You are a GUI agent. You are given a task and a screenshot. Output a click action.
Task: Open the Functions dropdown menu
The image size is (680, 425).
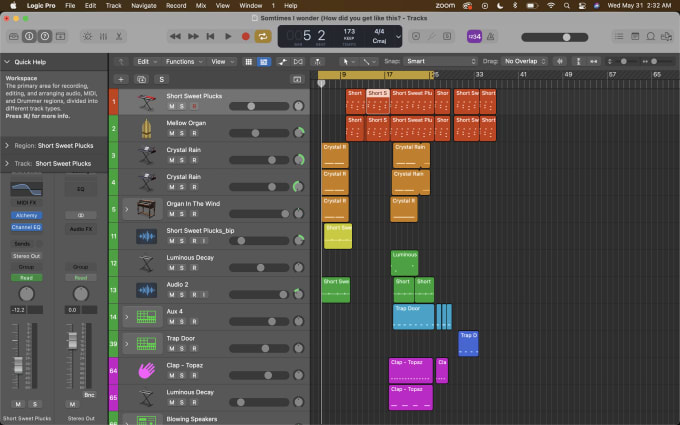point(183,62)
